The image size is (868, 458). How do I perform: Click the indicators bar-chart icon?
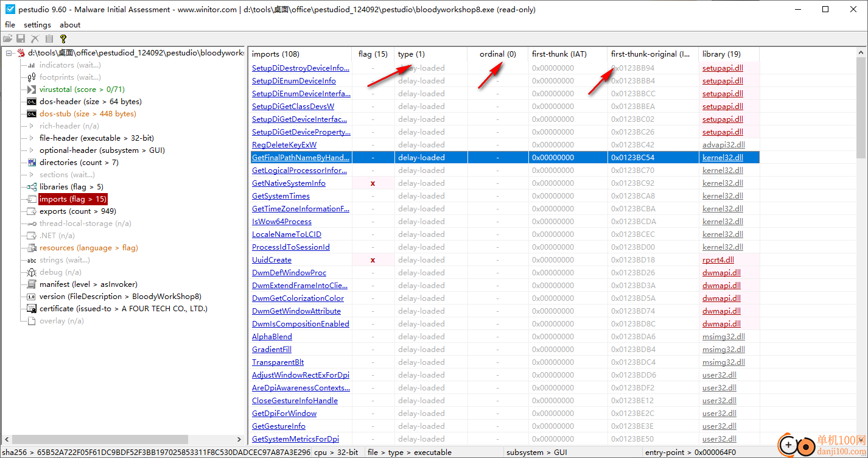tap(32, 65)
